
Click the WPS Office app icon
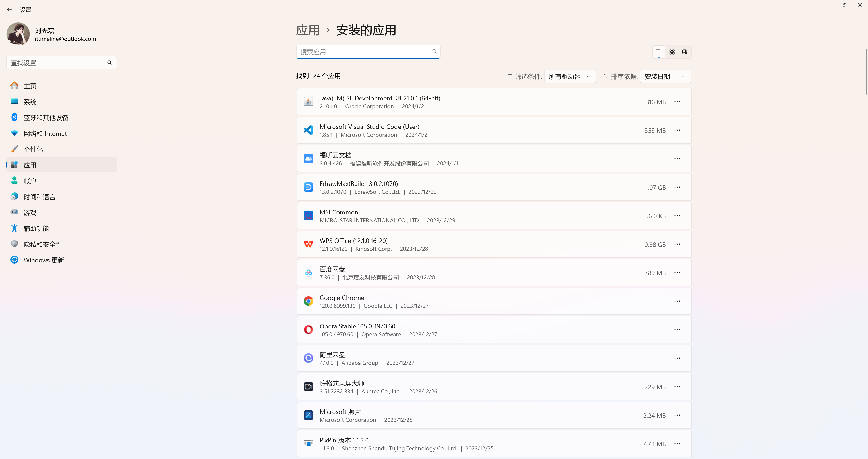tap(308, 244)
